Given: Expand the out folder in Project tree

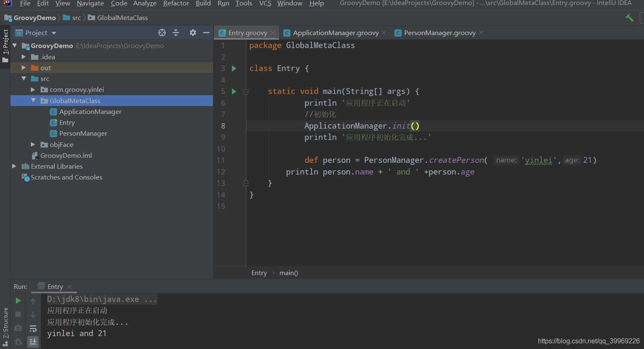Looking at the screenshot, I should pyautogui.click(x=24, y=67).
